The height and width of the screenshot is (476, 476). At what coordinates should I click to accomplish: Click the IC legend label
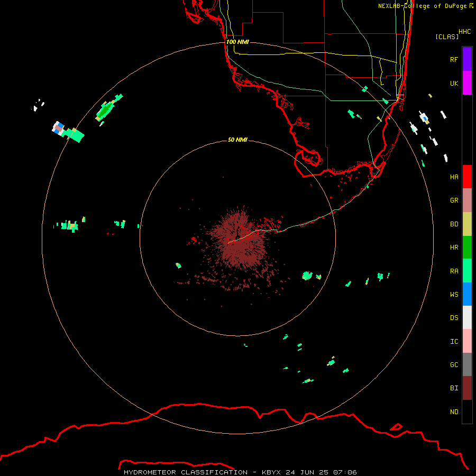(454, 342)
